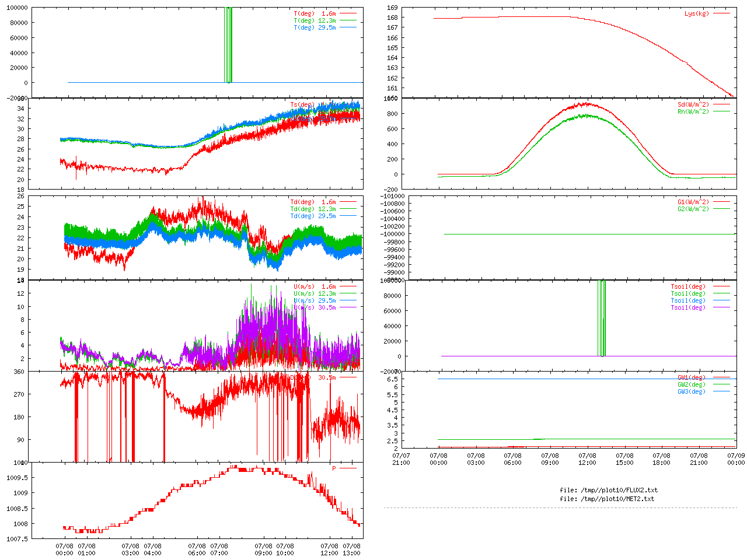The image size is (747, 560).
Task: Click the GW3(deg) legend label
Action: 691,391
